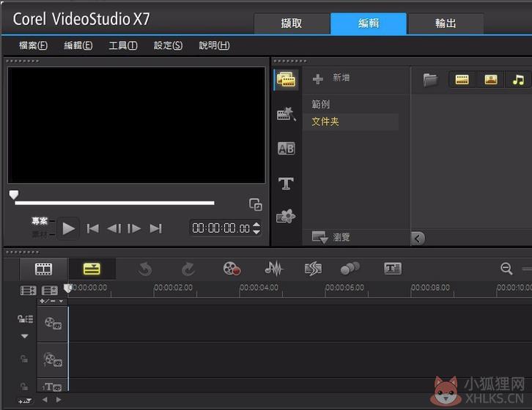Switch to the 擷取 Capture tab
The height and width of the screenshot is (410, 532).
(292, 23)
